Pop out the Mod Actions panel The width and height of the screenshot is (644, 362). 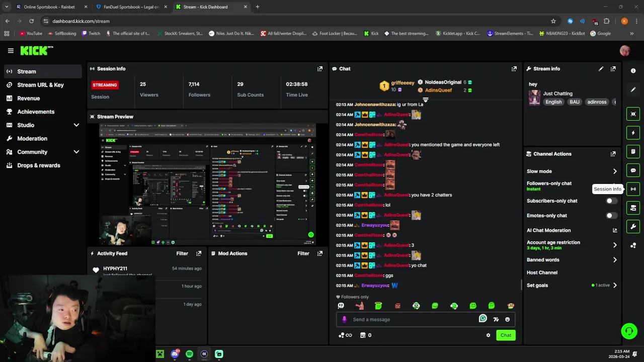[x=320, y=253]
